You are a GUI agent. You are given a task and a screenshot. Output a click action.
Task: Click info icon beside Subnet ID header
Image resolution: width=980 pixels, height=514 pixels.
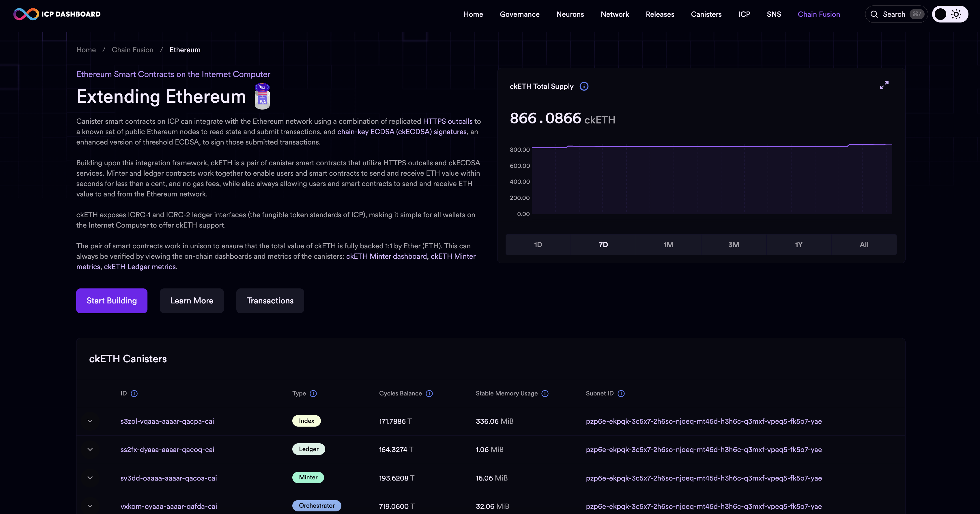coord(621,393)
